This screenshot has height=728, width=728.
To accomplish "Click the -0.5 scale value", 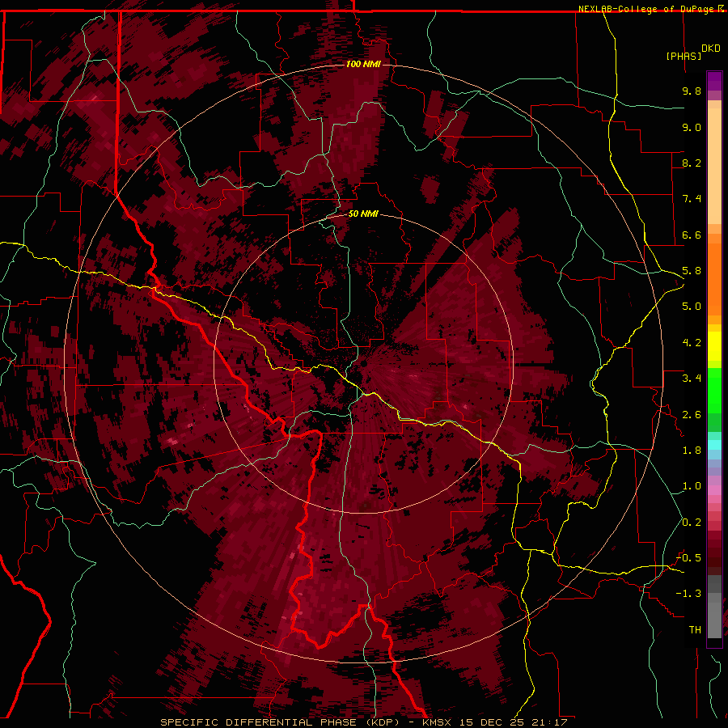I will pyautogui.click(x=688, y=558).
